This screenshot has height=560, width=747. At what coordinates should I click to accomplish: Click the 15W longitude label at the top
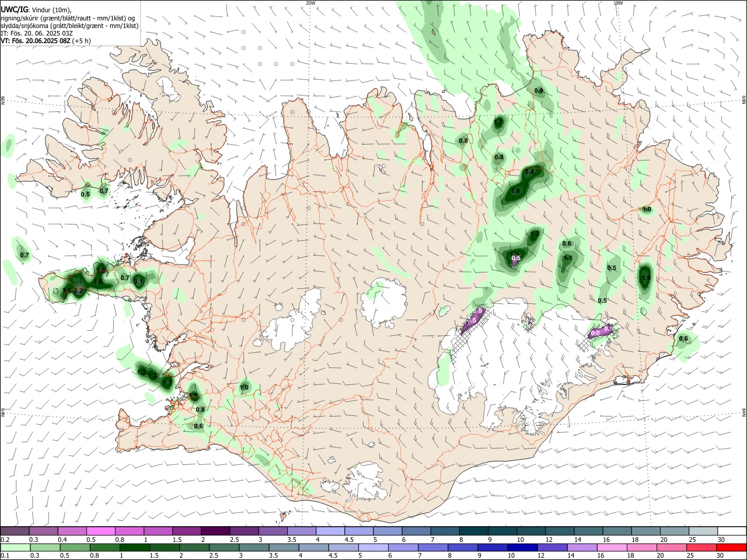point(618,3)
